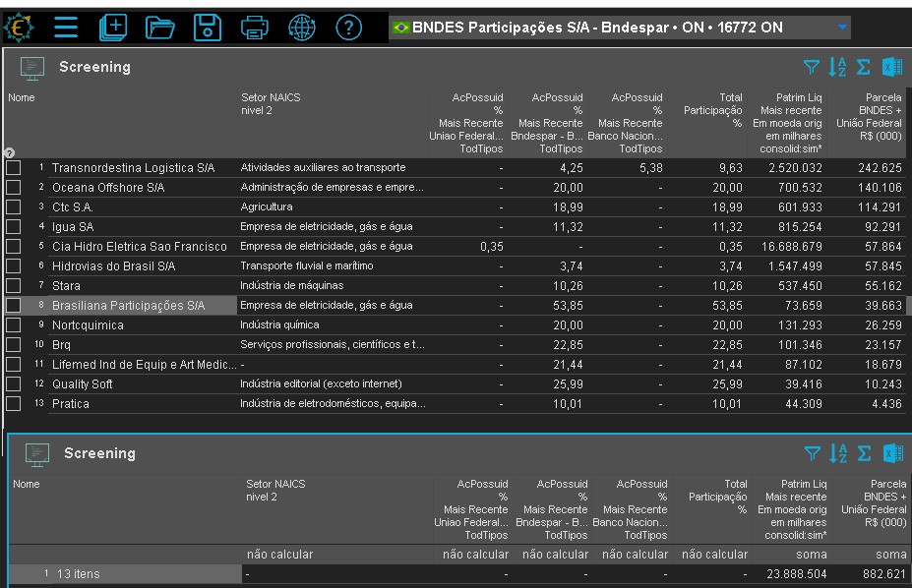Screen dimensions: 912x588
Task: Tick checkbox for Lifemed Ind de Equip
Action: click(x=14, y=364)
